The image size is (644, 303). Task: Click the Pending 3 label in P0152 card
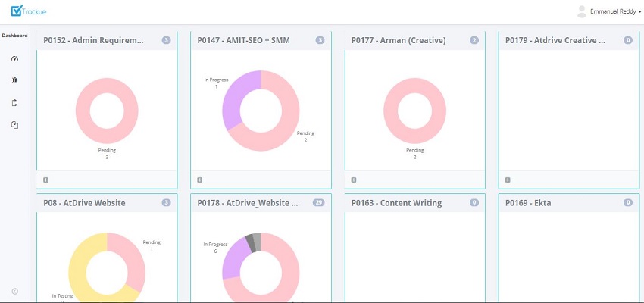pos(107,154)
